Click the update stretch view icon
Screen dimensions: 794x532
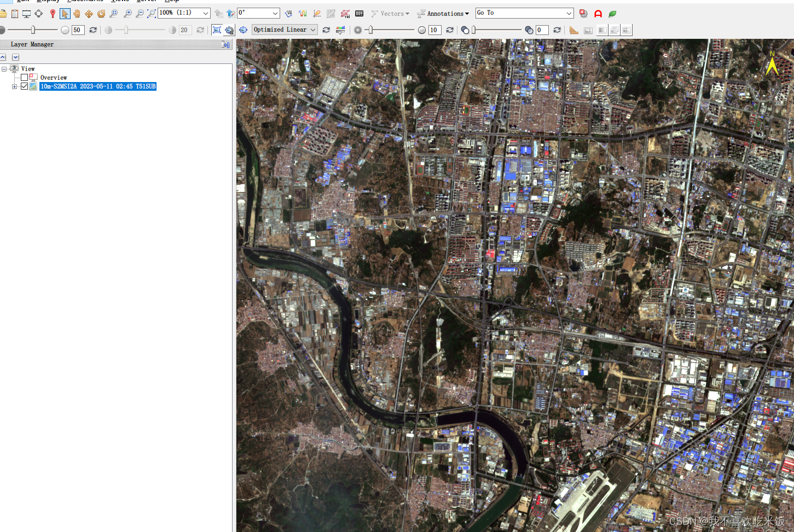coord(243,30)
